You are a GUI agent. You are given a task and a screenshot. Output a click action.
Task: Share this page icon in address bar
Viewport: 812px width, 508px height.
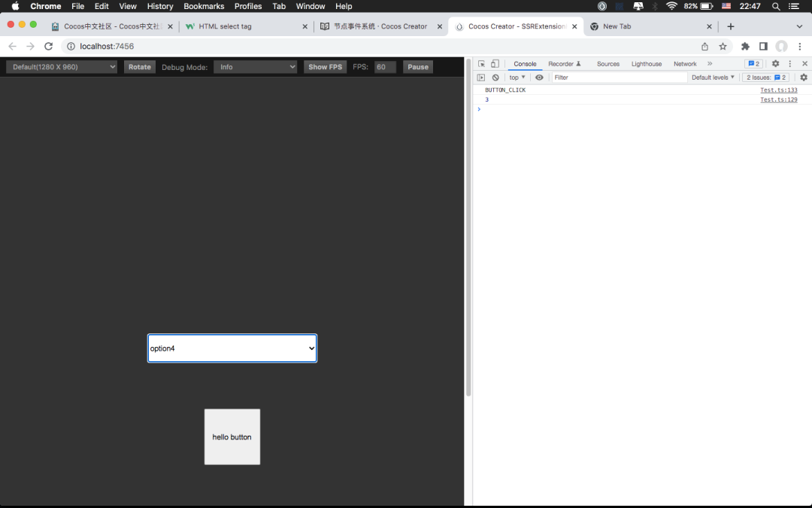[x=704, y=46]
